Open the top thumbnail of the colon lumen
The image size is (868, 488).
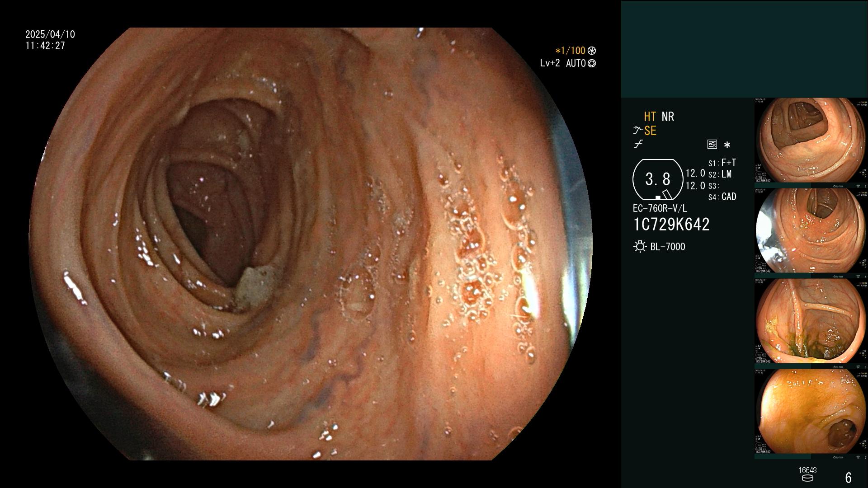point(811,141)
